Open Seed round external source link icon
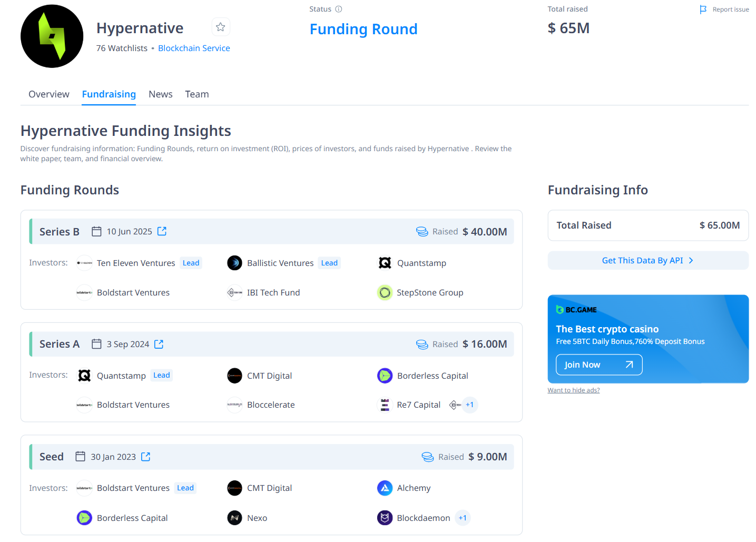 [145, 457]
